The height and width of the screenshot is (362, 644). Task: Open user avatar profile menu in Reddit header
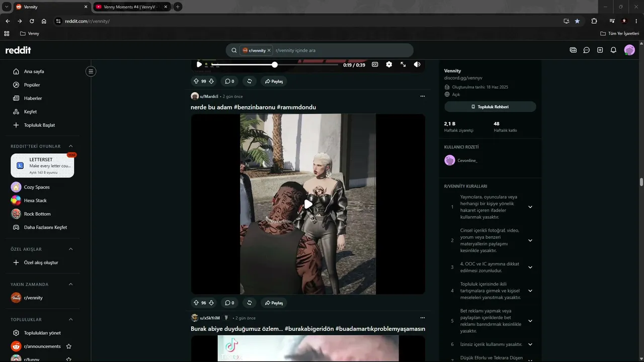[x=629, y=50]
